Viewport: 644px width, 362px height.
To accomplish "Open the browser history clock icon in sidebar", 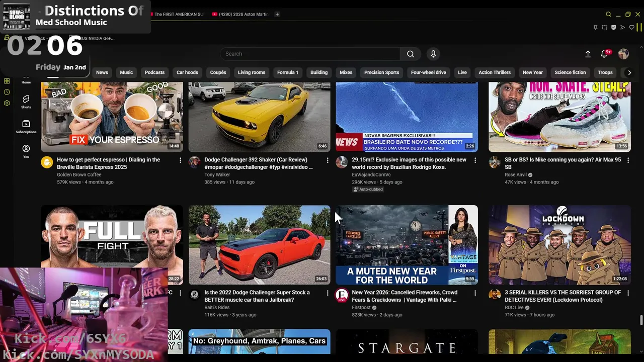I will tap(7, 92).
